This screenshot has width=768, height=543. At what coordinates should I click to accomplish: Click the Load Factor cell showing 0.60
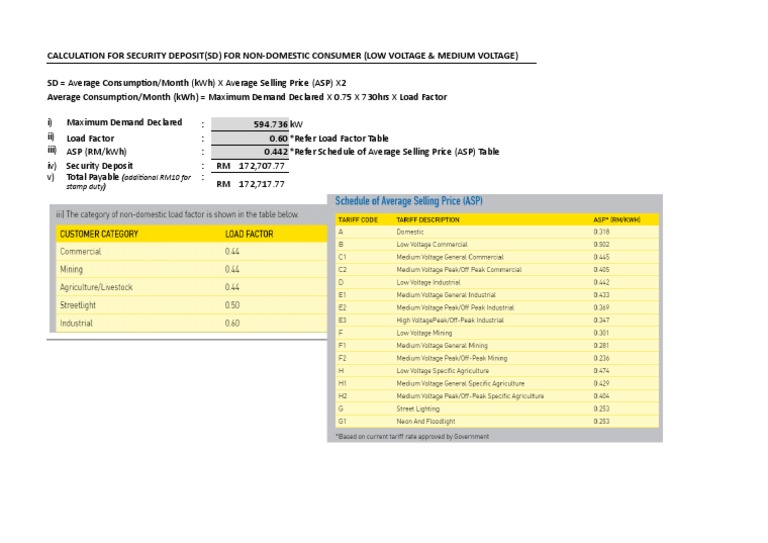[x=250, y=138]
